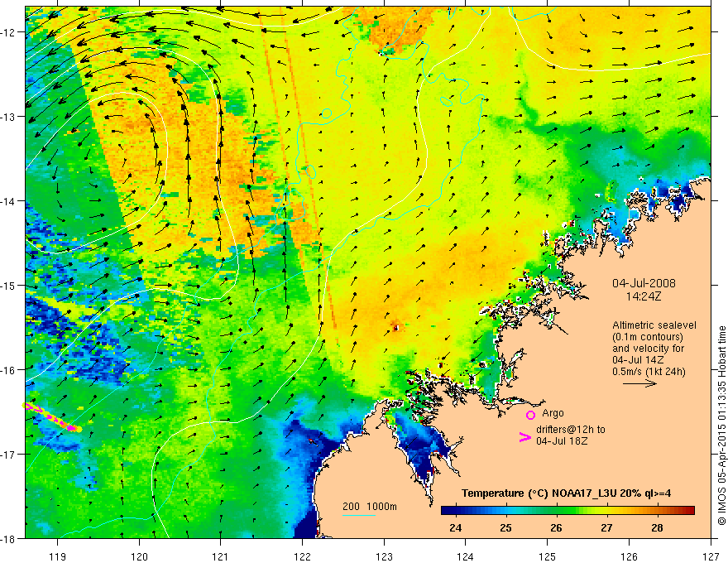Click the longitude axis label 124
The width and height of the screenshot is (728, 563).
pos(466,556)
